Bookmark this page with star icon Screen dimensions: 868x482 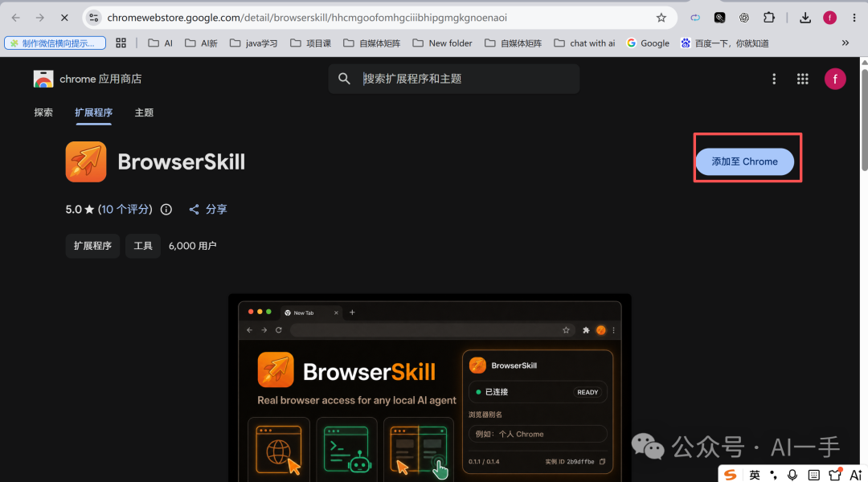click(x=661, y=18)
